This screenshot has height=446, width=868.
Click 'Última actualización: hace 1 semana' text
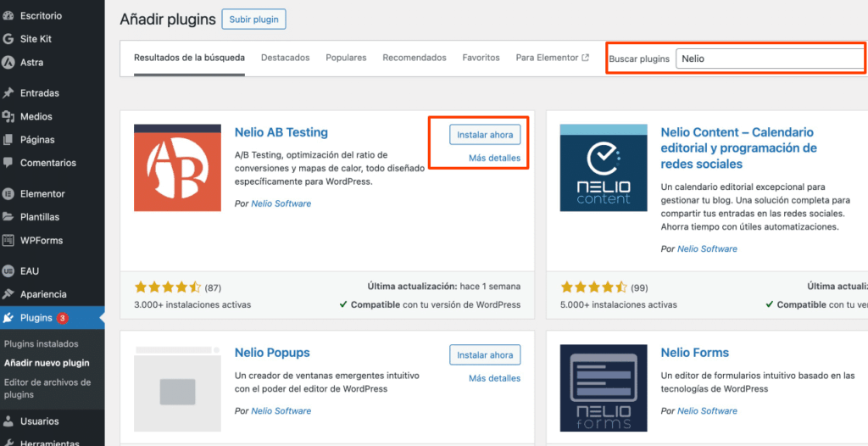tap(444, 287)
